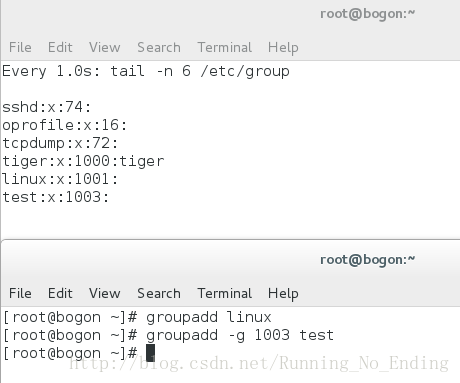Image resolution: width=460 pixels, height=383 pixels.
Task: Open the Search menu in top terminal
Action: click(159, 47)
